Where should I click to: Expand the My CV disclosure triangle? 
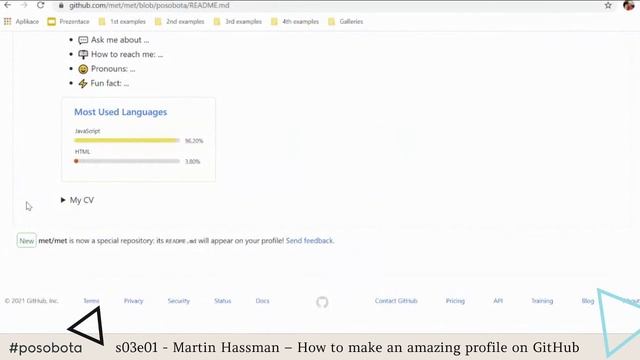[x=63, y=200]
